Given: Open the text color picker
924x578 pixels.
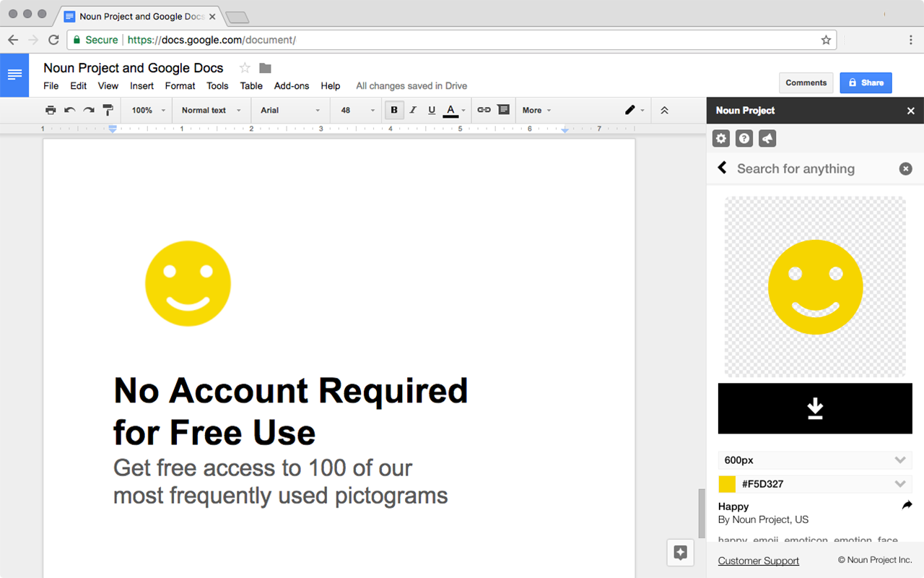Looking at the screenshot, I should point(453,110).
